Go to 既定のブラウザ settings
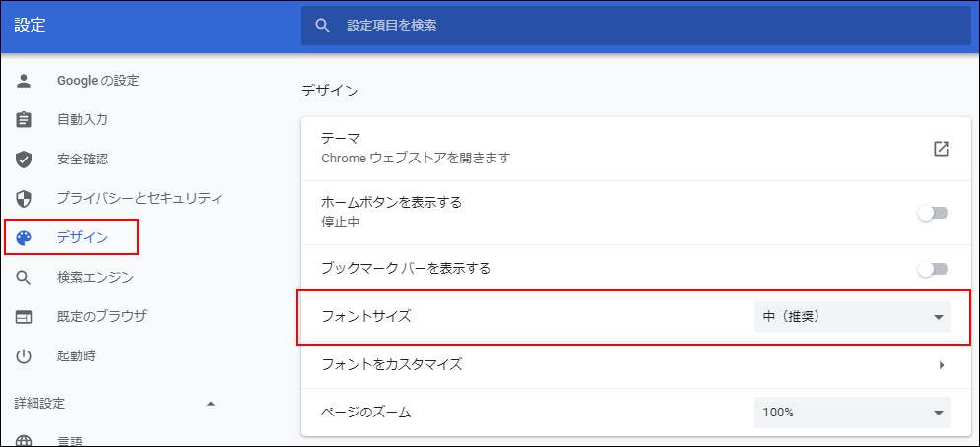 101,316
